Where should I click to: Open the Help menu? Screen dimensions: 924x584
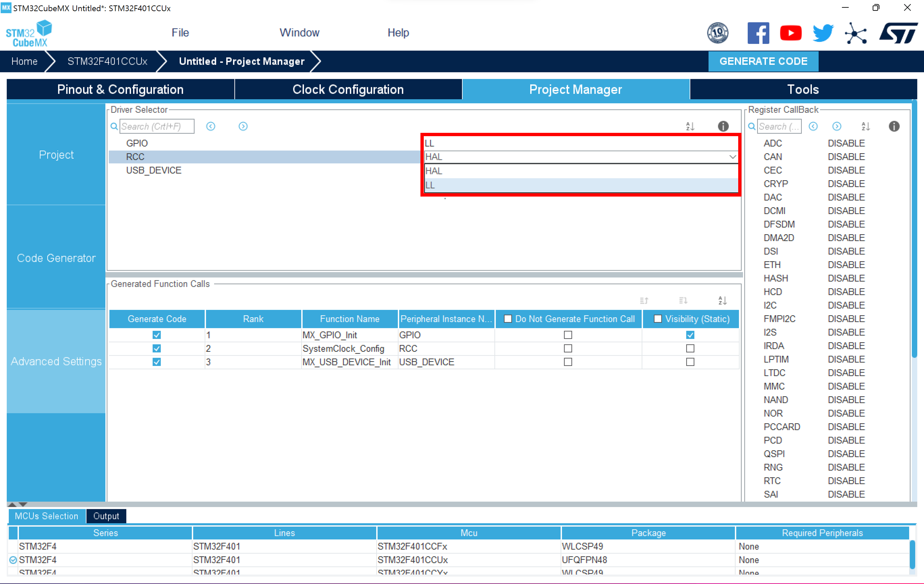[398, 33]
